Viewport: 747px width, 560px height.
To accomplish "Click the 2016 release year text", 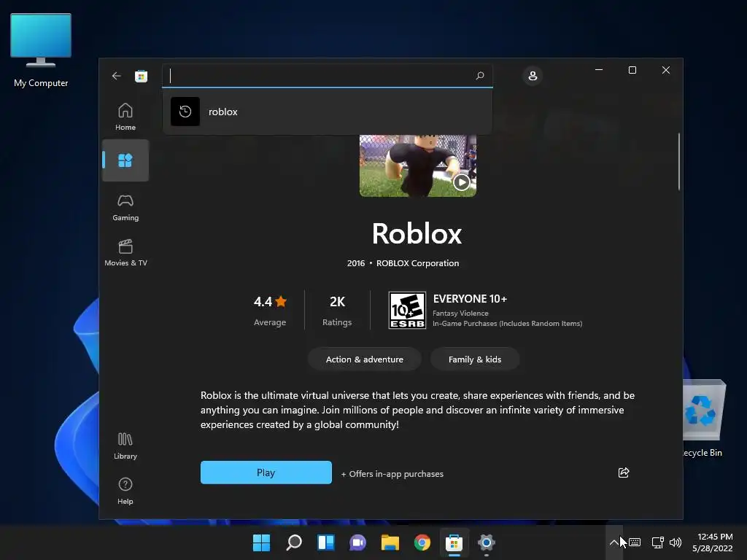I will (356, 262).
